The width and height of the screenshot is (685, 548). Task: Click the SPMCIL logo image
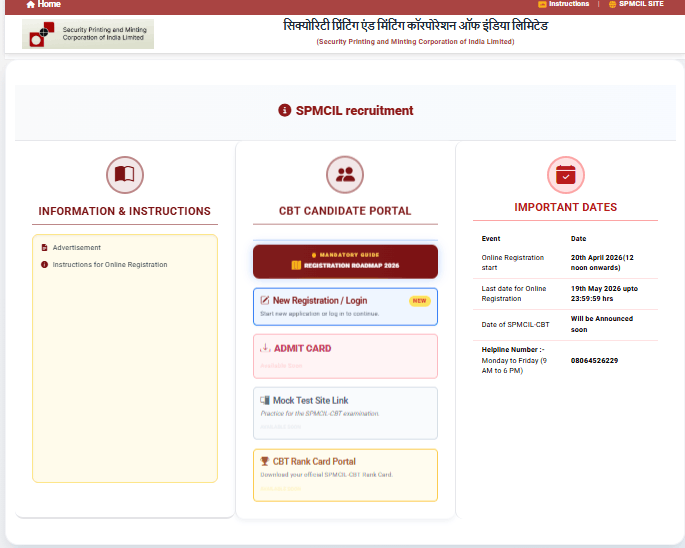click(88, 34)
